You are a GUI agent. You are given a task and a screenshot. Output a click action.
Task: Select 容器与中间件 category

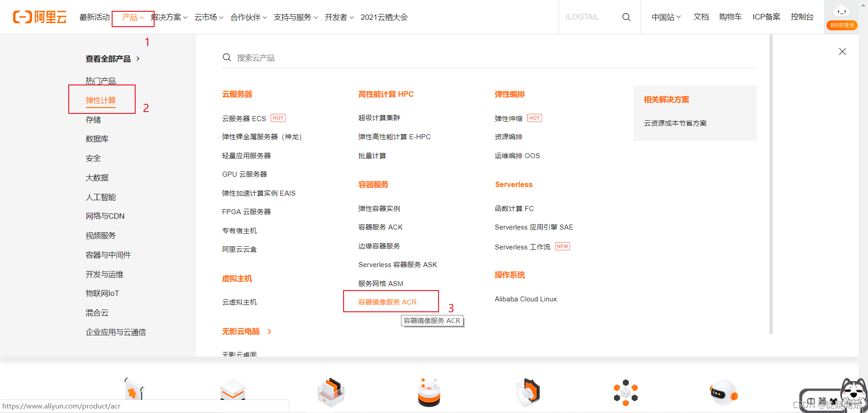[x=108, y=255]
